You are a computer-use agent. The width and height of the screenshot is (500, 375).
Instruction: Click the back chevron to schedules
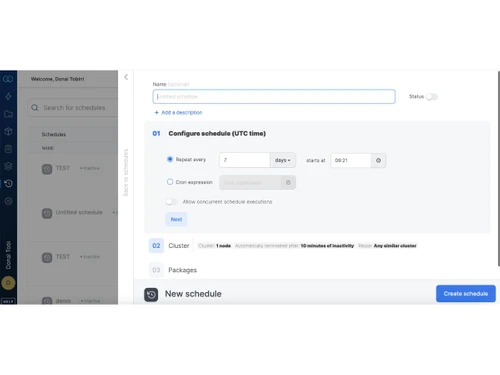(126, 77)
